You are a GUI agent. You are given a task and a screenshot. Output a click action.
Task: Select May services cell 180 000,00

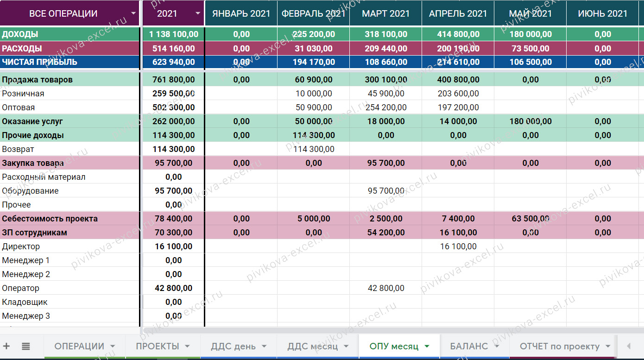[x=530, y=121]
